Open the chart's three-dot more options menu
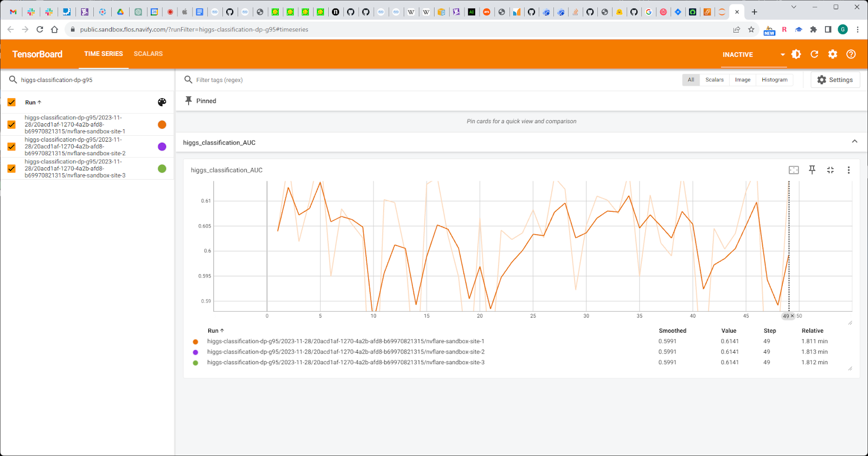The image size is (868, 456). pos(848,170)
